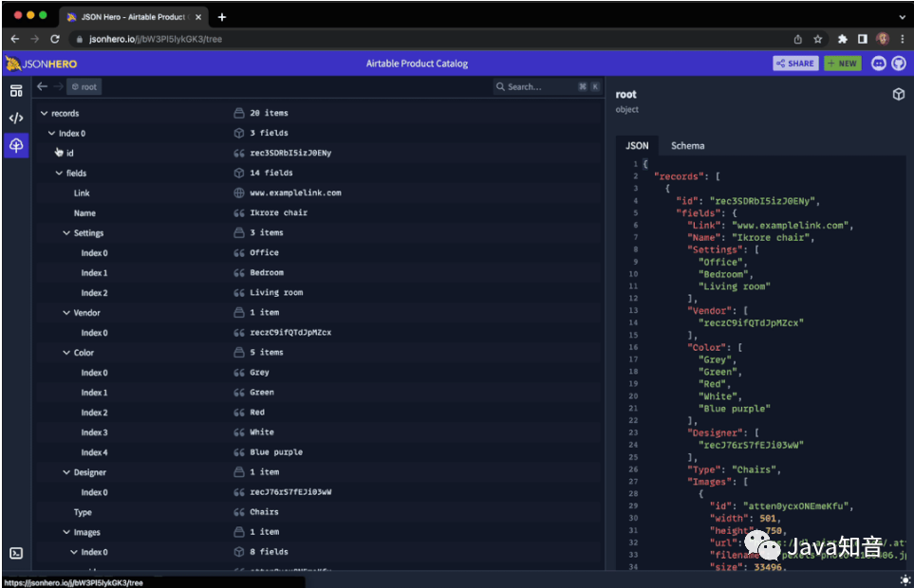Image resolution: width=914 pixels, height=588 pixels.
Task: Select the Link row
Action: (x=318, y=193)
